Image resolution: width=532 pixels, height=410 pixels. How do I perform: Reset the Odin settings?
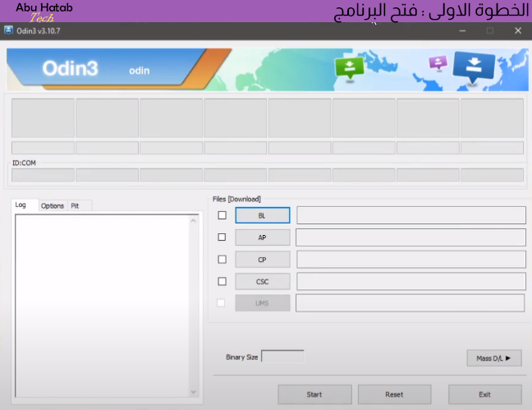coord(394,394)
